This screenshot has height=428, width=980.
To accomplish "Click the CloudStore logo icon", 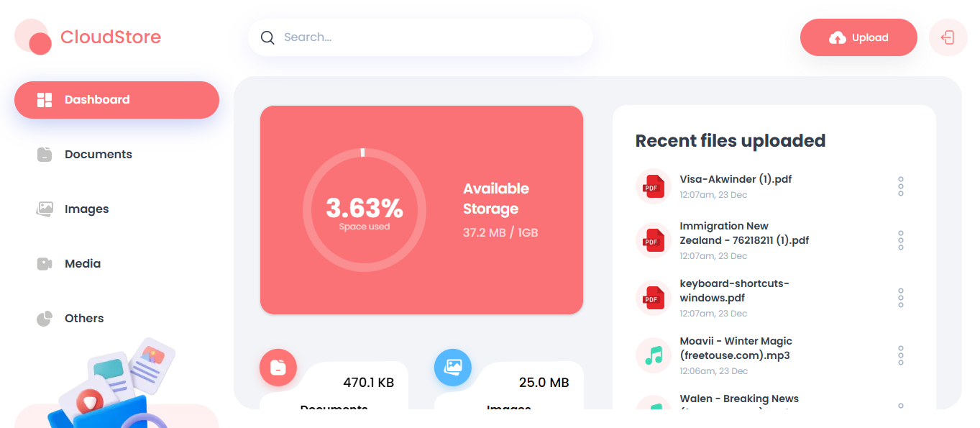I will (x=33, y=37).
